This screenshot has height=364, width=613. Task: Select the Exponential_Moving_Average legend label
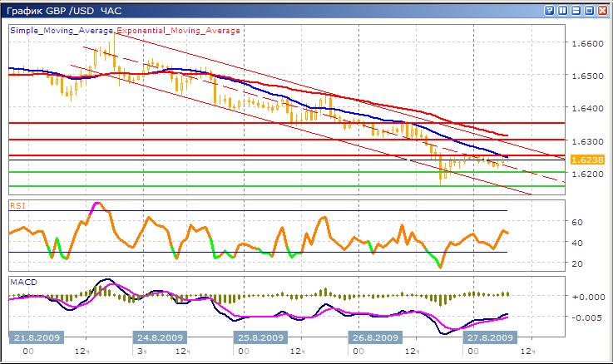(178, 30)
